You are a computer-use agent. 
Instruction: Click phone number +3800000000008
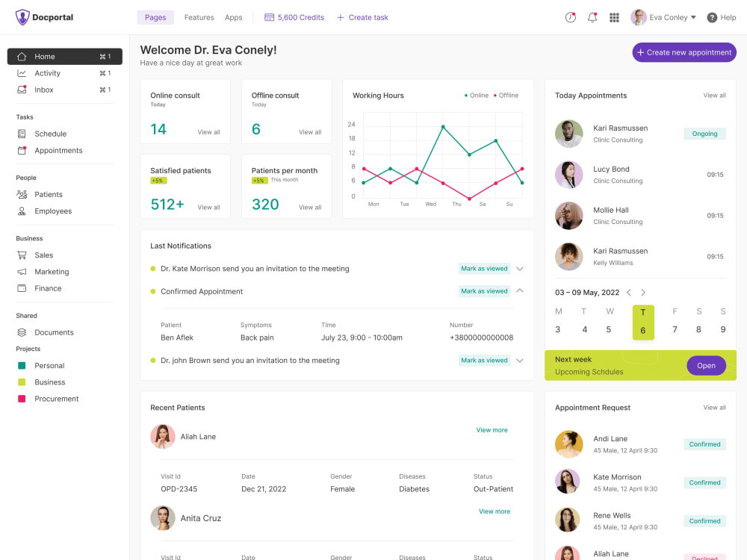(x=481, y=337)
